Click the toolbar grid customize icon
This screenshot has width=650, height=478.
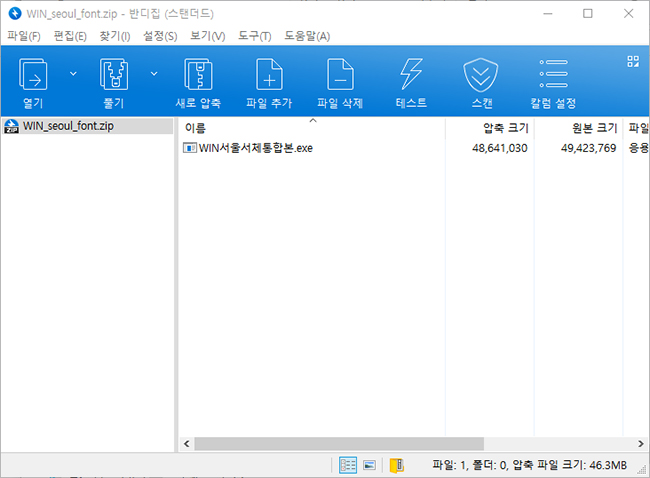pos(633,62)
